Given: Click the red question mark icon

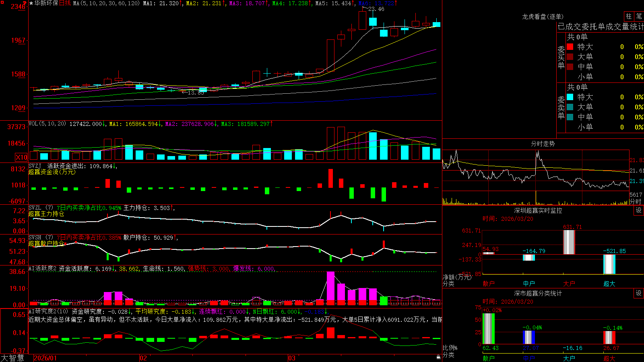Looking at the screenshot, I should (x=25, y=3).
